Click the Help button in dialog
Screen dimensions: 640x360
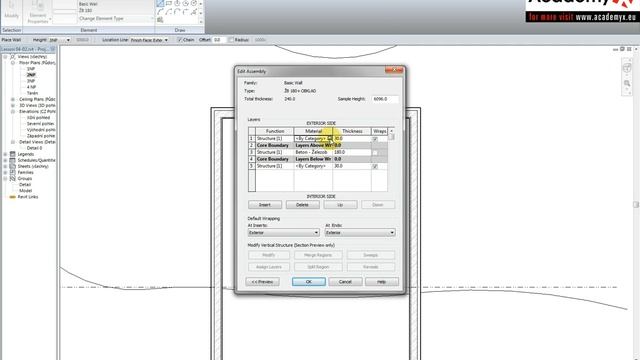click(382, 282)
